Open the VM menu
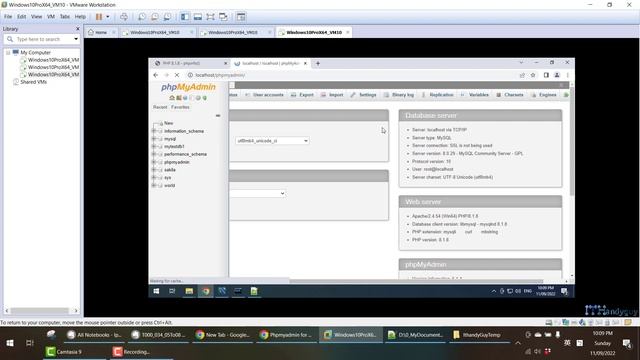The height and width of the screenshot is (360, 640). coord(51,17)
